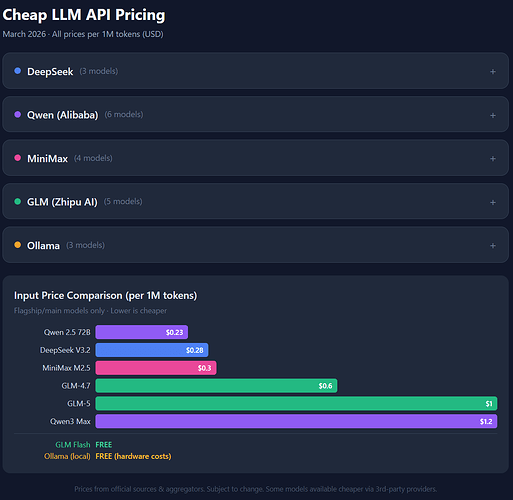Click the 'GLM-5' chart label
This screenshot has width=513, height=500.
[x=79, y=404]
